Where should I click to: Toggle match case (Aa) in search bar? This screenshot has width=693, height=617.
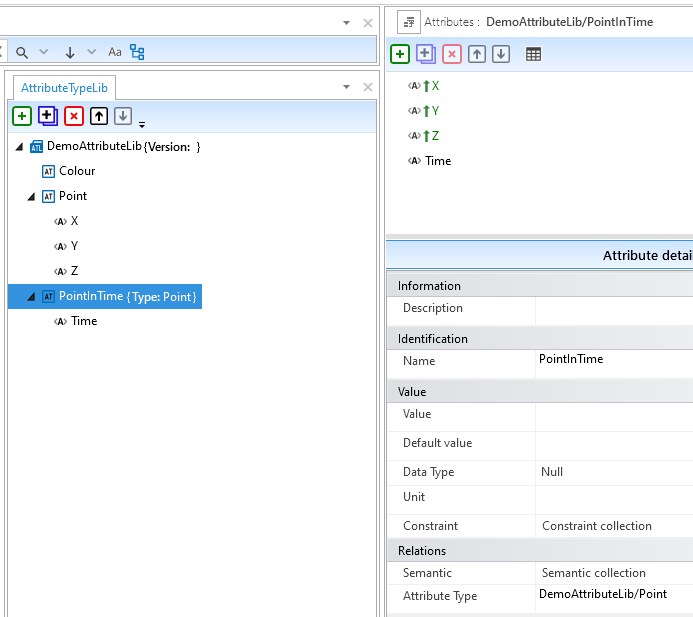115,52
